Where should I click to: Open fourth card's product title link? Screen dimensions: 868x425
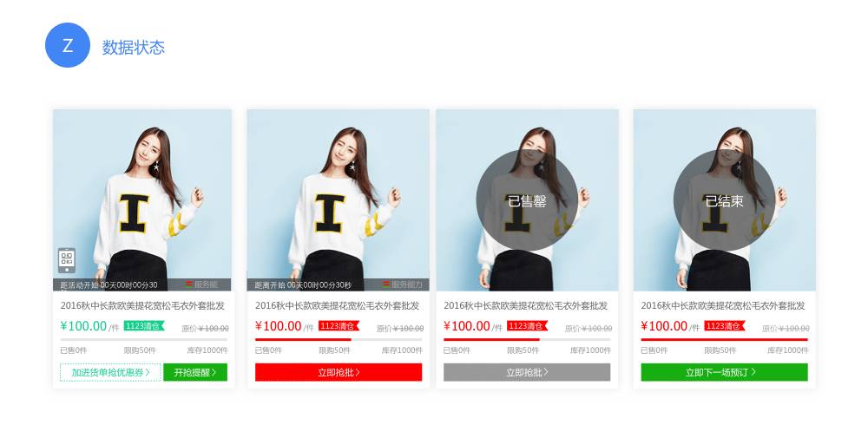[x=723, y=305]
